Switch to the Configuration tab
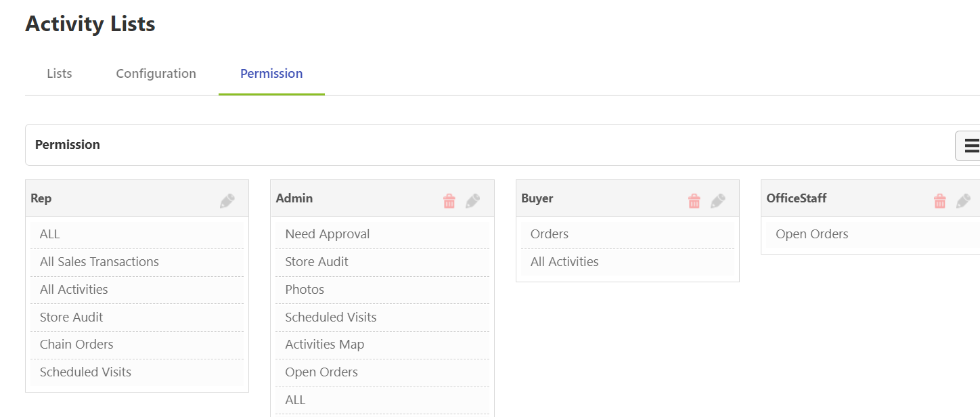This screenshot has width=980, height=417. (156, 73)
